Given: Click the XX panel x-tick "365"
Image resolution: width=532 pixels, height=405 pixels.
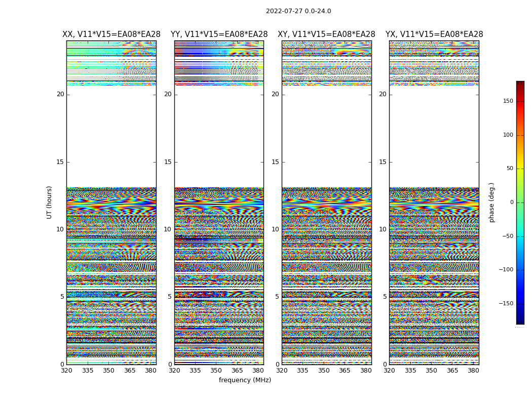Looking at the screenshot, I should (x=130, y=371).
